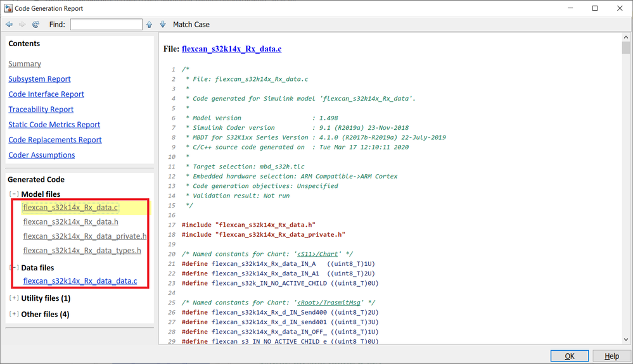
Task: Open the Traceability Report
Action: pyautogui.click(x=41, y=110)
